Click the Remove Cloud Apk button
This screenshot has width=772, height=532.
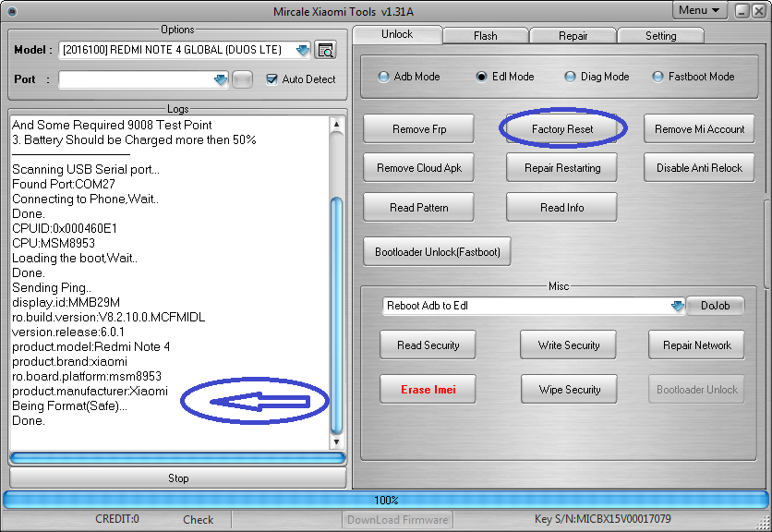pyautogui.click(x=419, y=168)
